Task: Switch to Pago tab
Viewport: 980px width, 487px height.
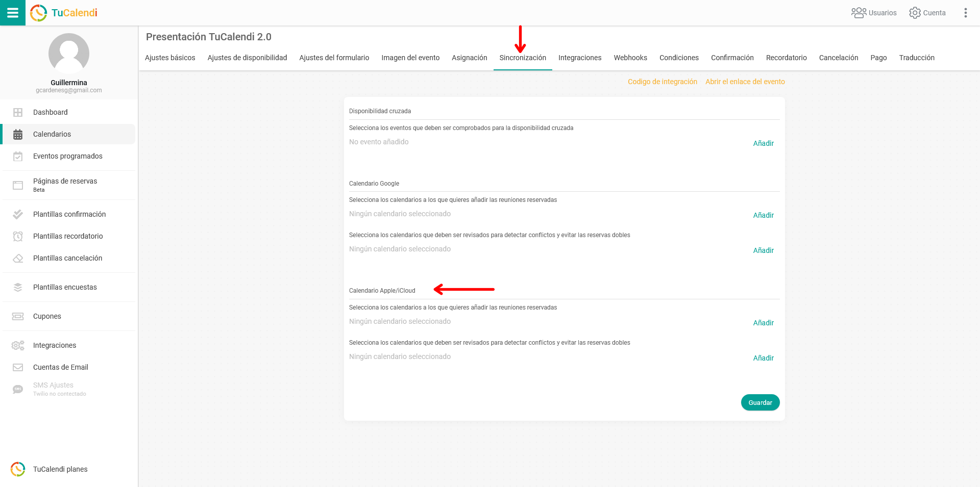Action: click(x=878, y=58)
